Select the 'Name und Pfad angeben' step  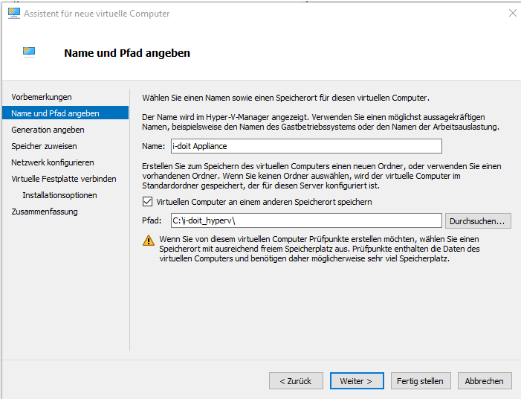65,113
